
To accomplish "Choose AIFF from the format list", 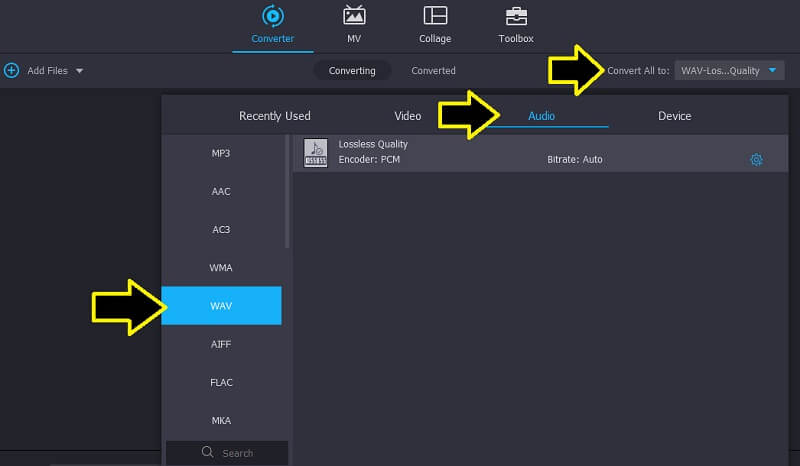I will coord(221,343).
